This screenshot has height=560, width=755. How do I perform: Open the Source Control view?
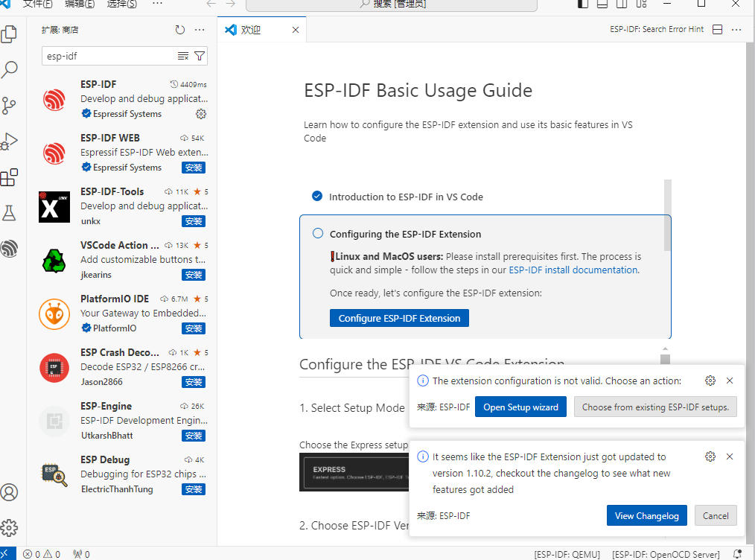[9, 106]
